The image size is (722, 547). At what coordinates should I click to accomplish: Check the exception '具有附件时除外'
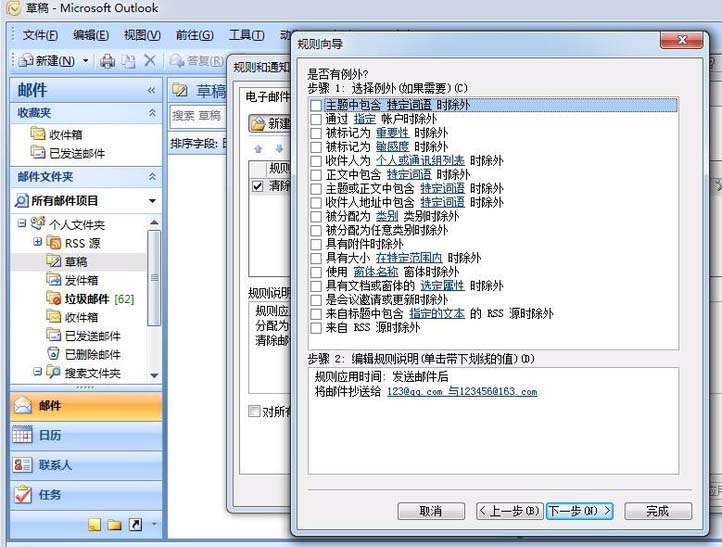316,244
